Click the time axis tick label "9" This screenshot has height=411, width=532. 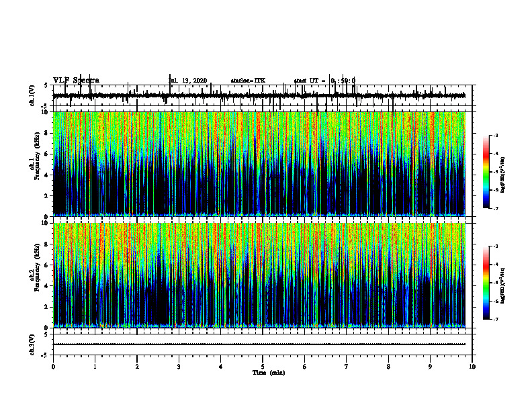(x=430, y=367)
